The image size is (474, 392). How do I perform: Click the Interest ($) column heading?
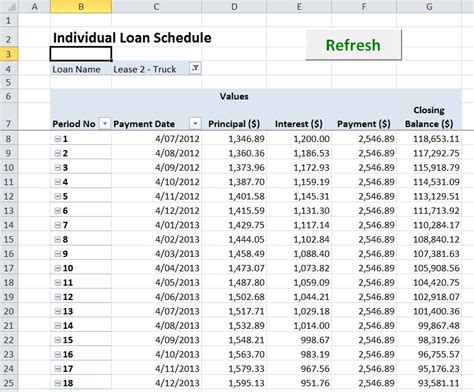[x=299, y=124]
